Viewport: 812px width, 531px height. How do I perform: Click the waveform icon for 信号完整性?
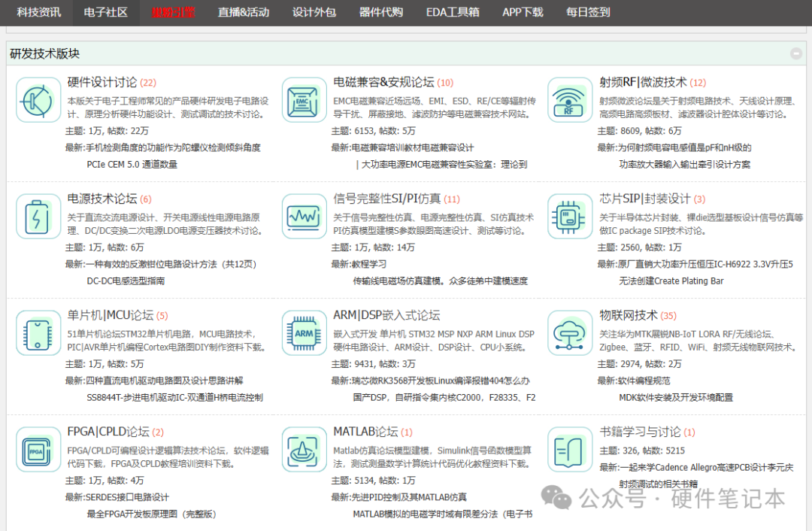[304, 217]
